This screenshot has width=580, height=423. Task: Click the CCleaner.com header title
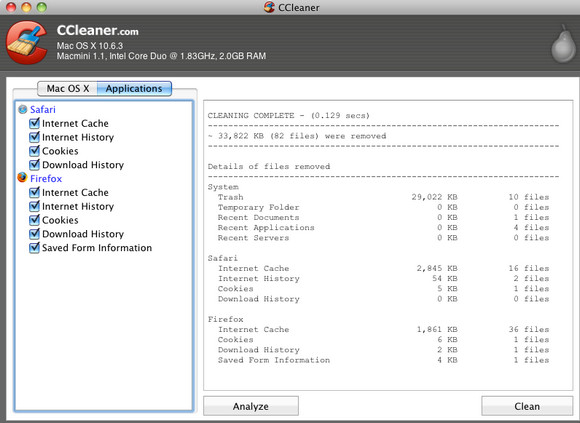(x=98, y=30)
